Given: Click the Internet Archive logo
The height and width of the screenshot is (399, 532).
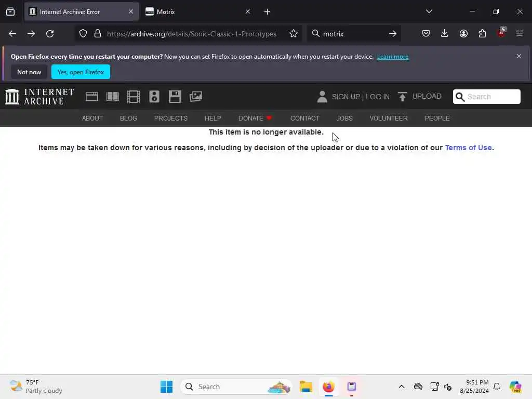Looking at the screenshot, I should tap(39, 97).
